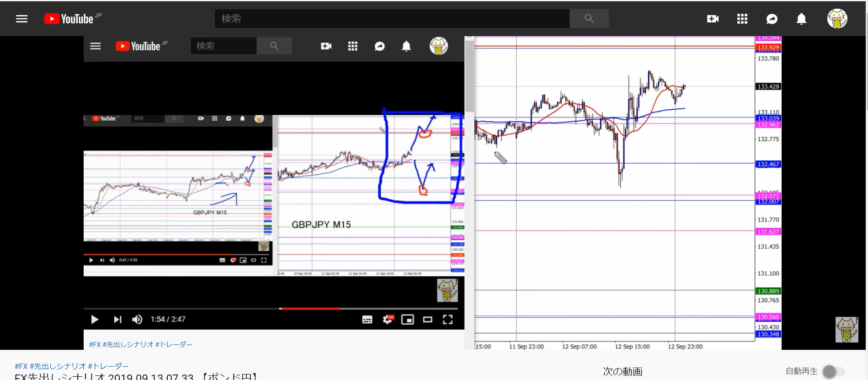
Task: Click the search magnifier button in top header
Action: pyautogui.click(x=589, y=19)
